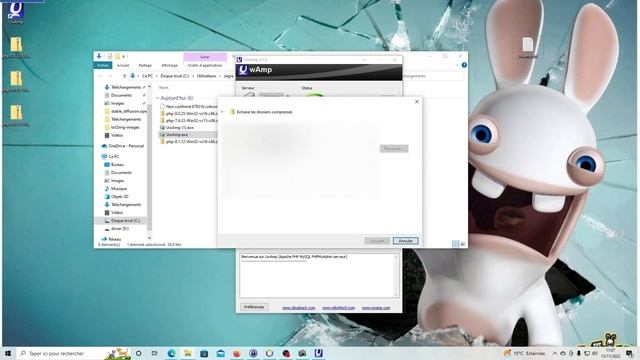Open the last website link in UwAmp's footer
This screenshot has width=640, height=360.
(376, 308)
